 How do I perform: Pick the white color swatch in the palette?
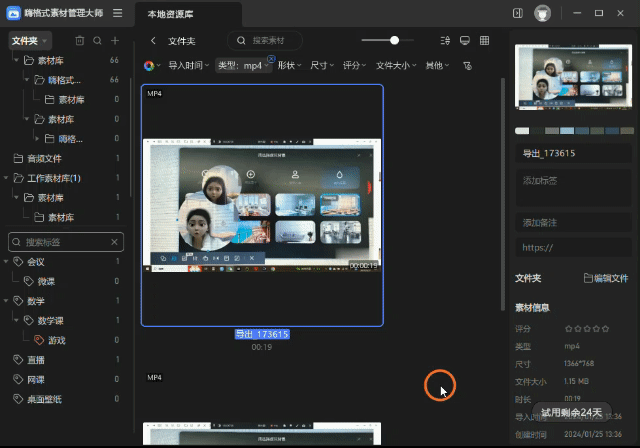[x=522, y=131]
